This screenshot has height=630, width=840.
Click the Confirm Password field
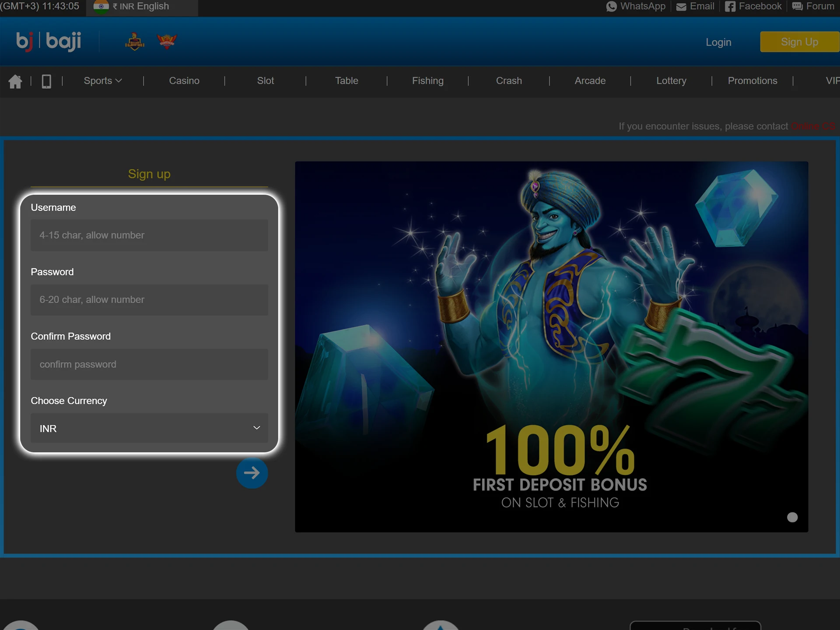tap(149, 364)
